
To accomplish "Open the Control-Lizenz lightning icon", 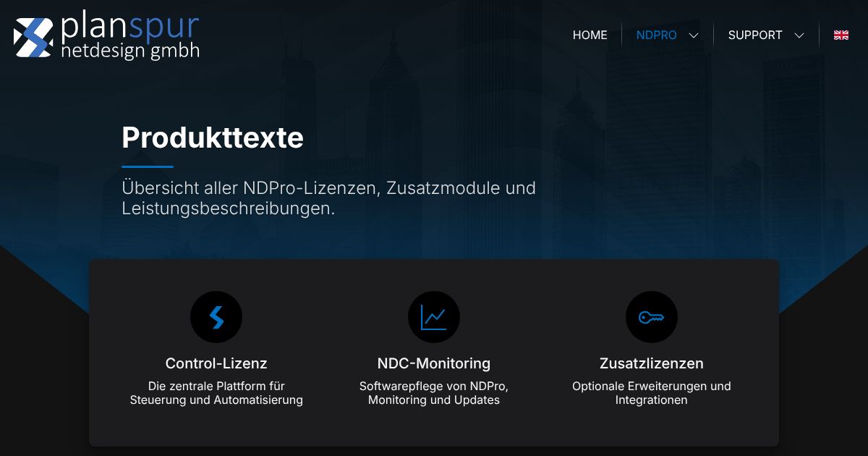I will click(x=216, y=317).
